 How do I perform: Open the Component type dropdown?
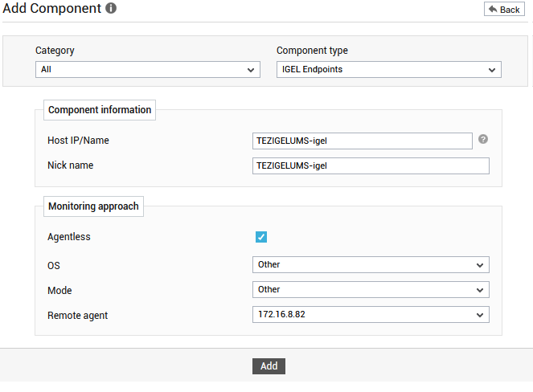pos(389,70)
